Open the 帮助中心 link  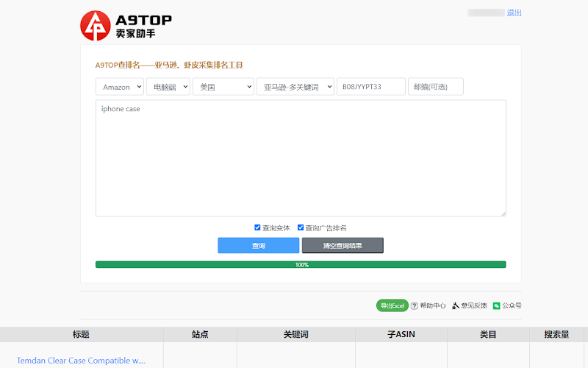pos(433,305)
